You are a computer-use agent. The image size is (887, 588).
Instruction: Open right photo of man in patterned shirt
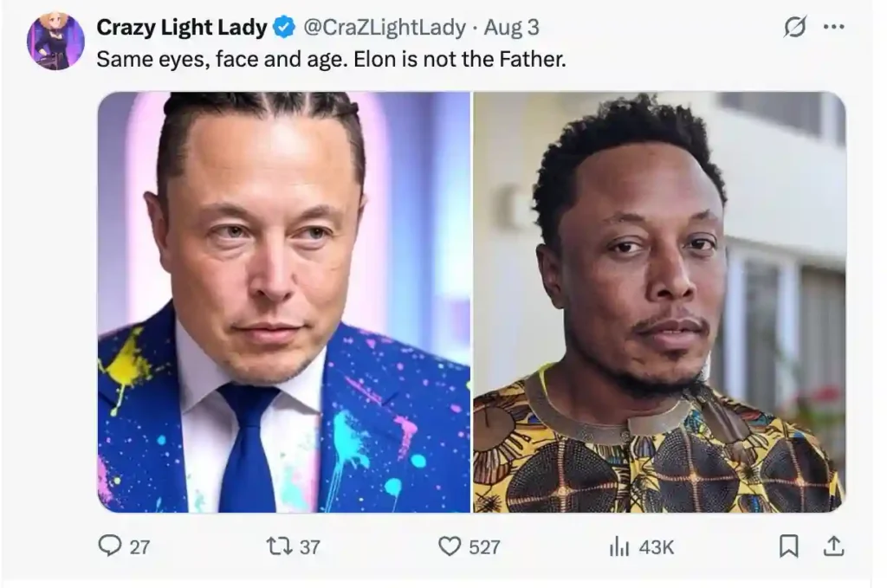point(659,302)
